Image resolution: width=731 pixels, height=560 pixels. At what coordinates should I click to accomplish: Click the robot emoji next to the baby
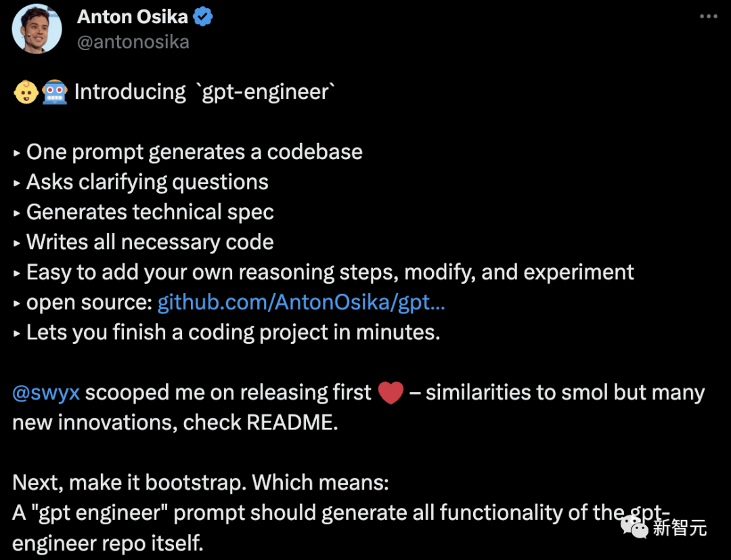[56, 91]
